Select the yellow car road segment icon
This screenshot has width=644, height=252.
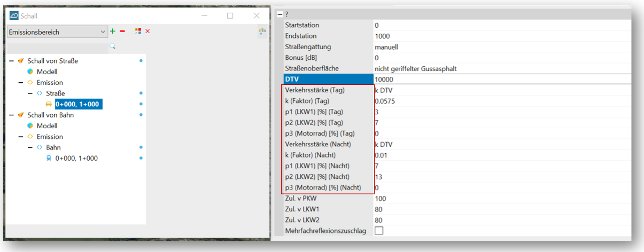click(49, 104)
